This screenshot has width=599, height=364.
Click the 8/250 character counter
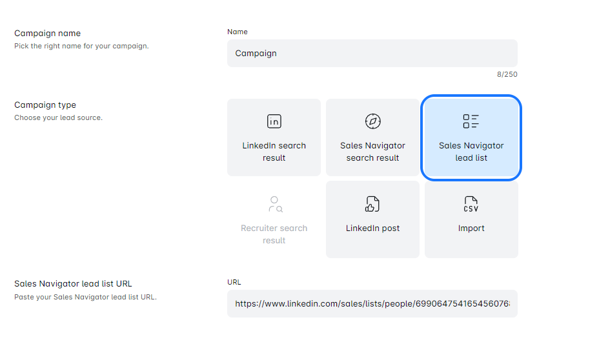coord(507,75)
